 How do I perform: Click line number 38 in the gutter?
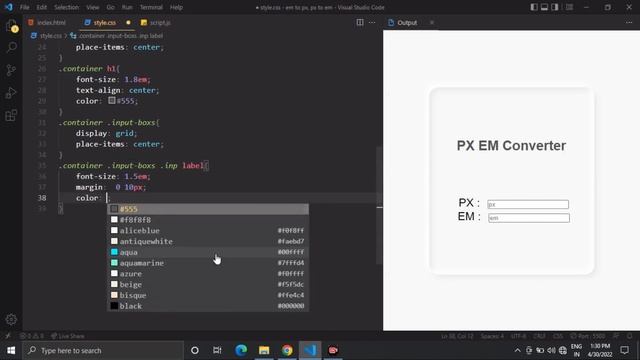click(x=42, y=198)
